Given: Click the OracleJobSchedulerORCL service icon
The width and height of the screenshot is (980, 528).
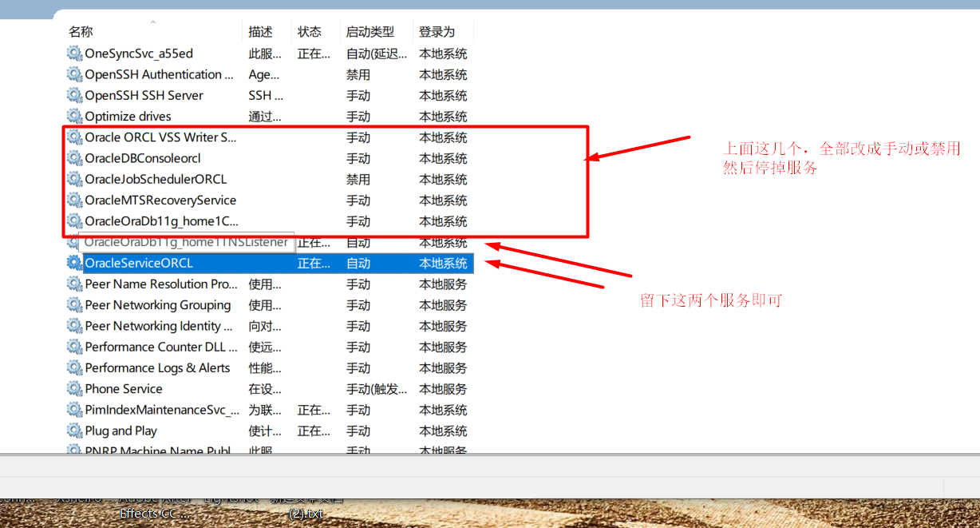Looking at the screenshot, I should point(74,179).
